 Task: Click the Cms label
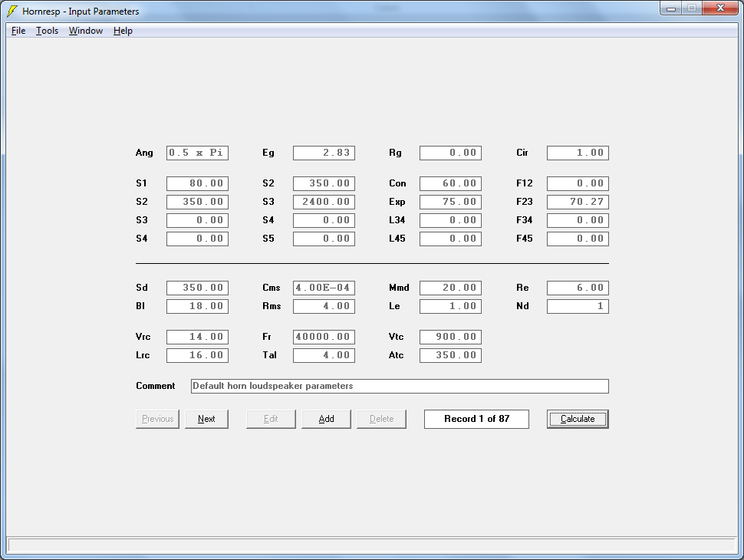click(x=272, y=288)
